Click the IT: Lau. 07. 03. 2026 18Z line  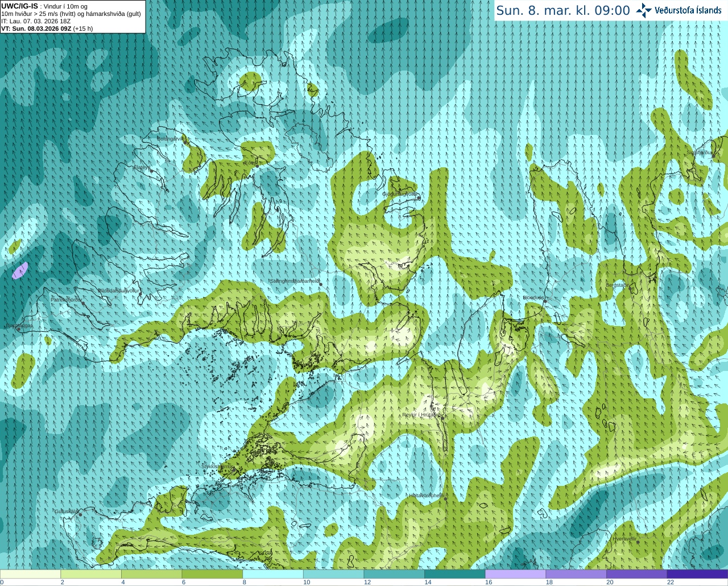pyautogui.click(x=36, y=21)
